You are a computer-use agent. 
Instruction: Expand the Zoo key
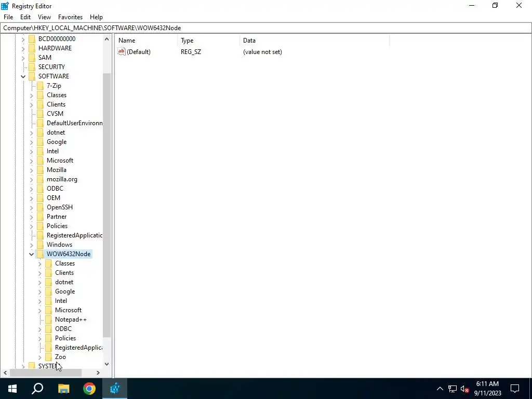tap(40, 357)
